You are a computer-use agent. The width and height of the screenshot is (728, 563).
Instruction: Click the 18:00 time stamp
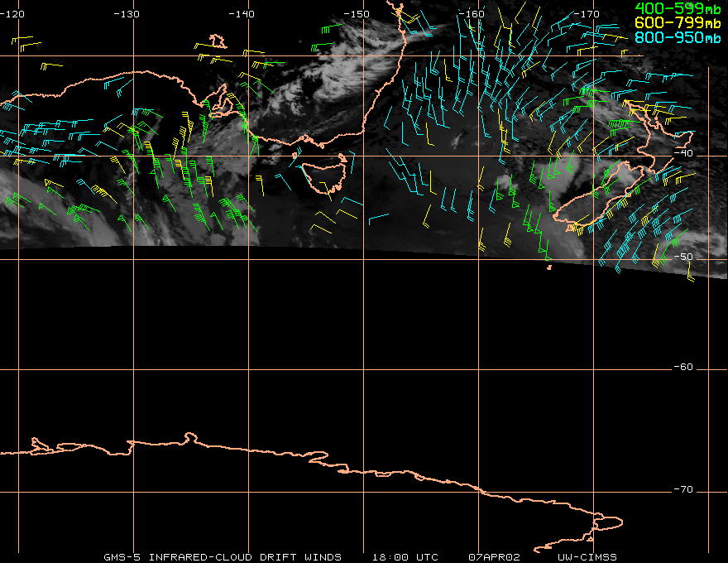pos(390,557)
